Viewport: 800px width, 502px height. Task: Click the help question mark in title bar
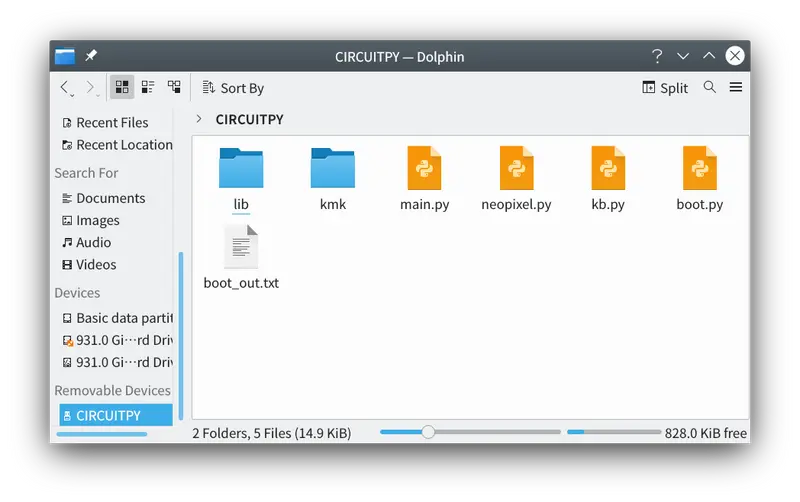tap(657, 56)
